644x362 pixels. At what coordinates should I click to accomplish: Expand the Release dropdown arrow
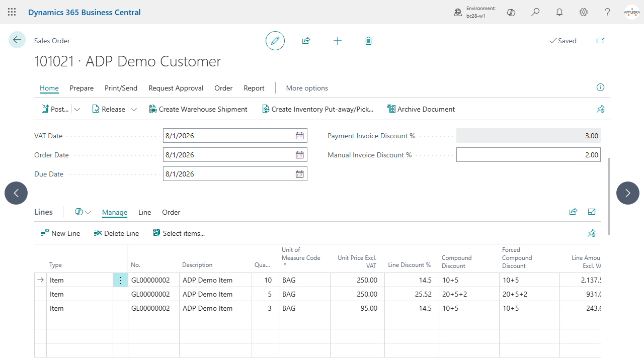[133, 109]
